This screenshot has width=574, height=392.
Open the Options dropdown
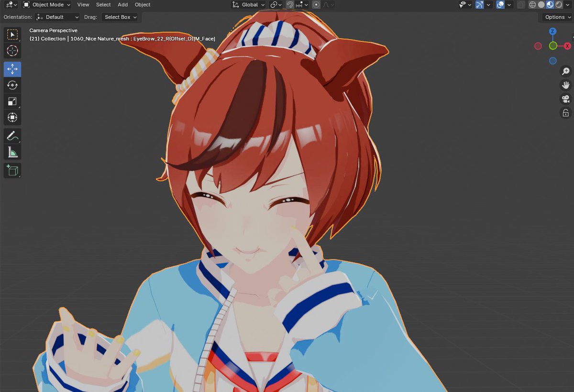point(558,17)
